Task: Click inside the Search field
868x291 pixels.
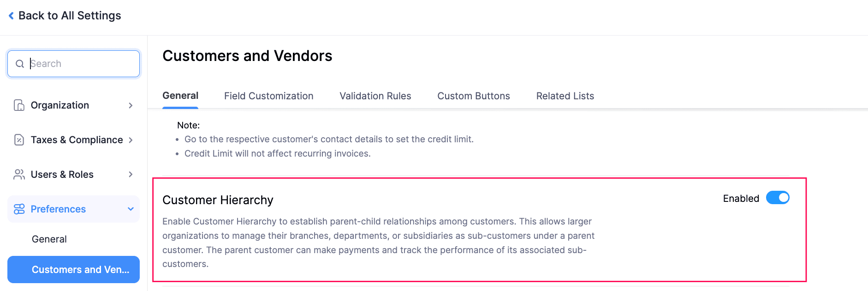Action: [x=74, y=63]
